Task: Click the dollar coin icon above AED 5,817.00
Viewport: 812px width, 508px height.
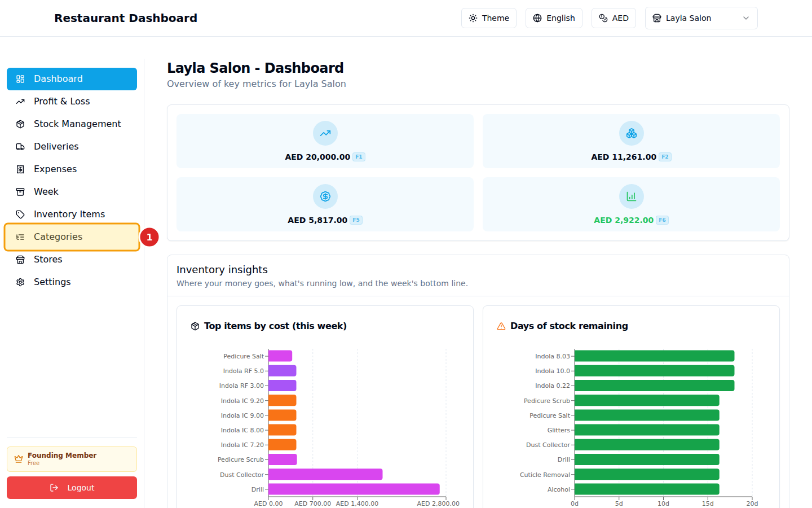Action: tap(325, 196)
